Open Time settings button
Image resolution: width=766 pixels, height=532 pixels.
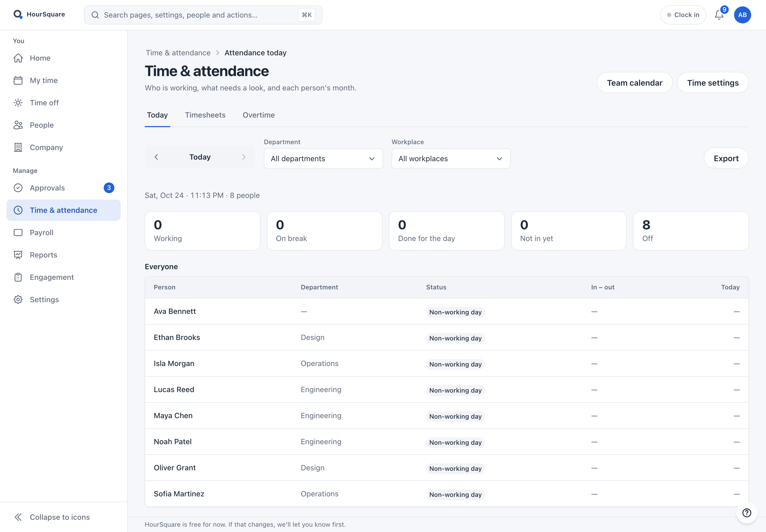pyautogui.click(x=713, y=83)
